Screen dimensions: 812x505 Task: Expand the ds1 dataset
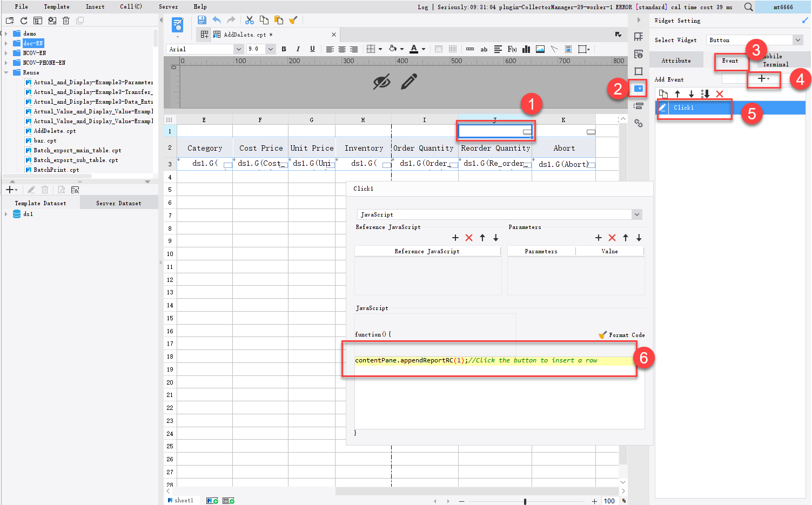point(6,214)
